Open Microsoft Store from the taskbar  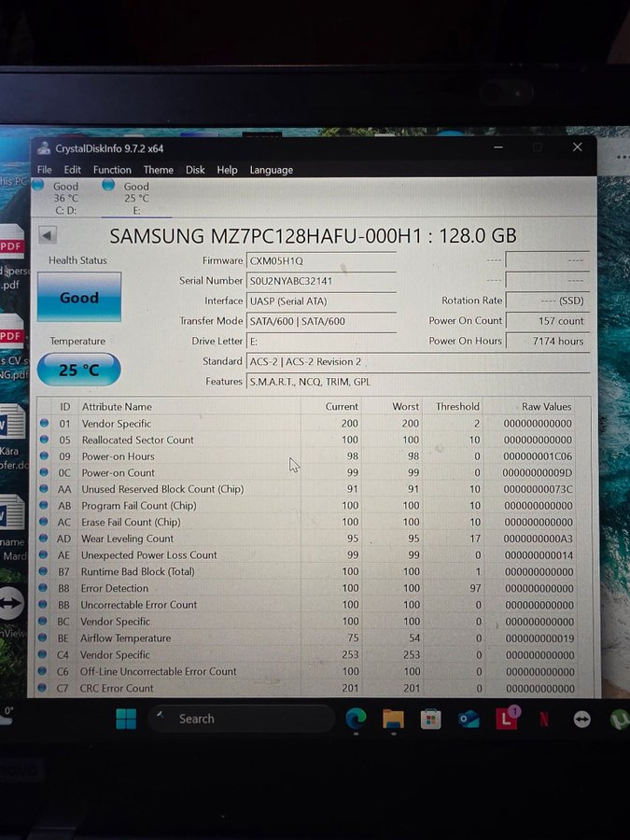click(x=430, y=719)
